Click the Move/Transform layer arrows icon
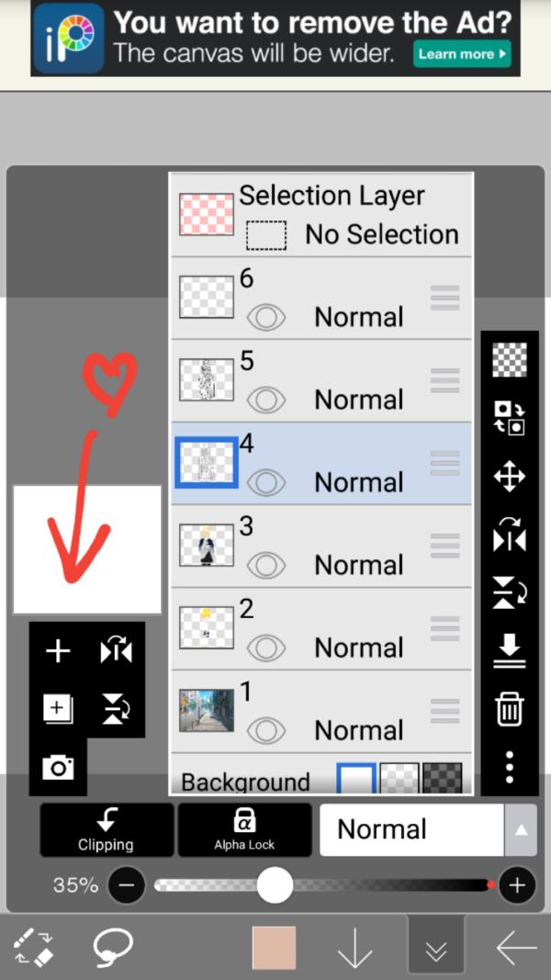Screen dimensions: 551x980 click(510, 477)
